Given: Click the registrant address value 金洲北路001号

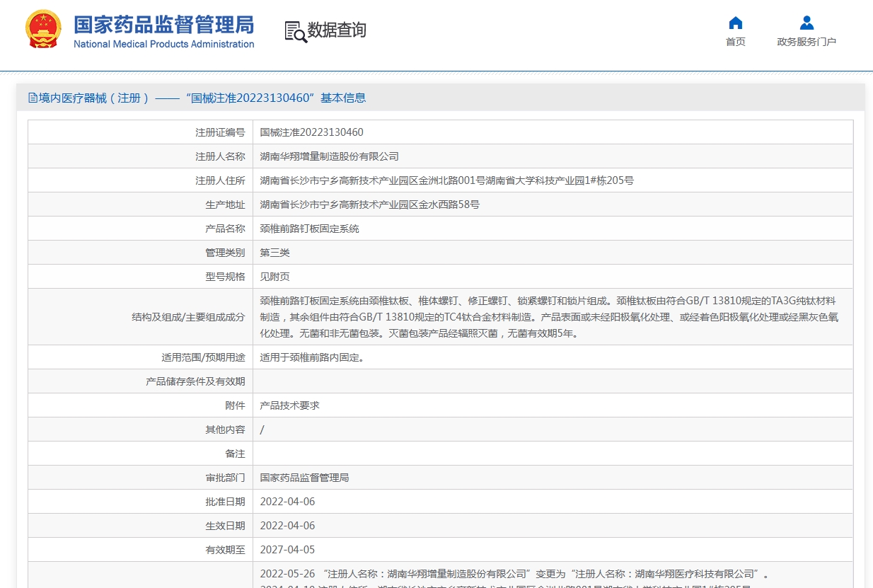Looking at the screenshot, I should (x=446, y=180).
